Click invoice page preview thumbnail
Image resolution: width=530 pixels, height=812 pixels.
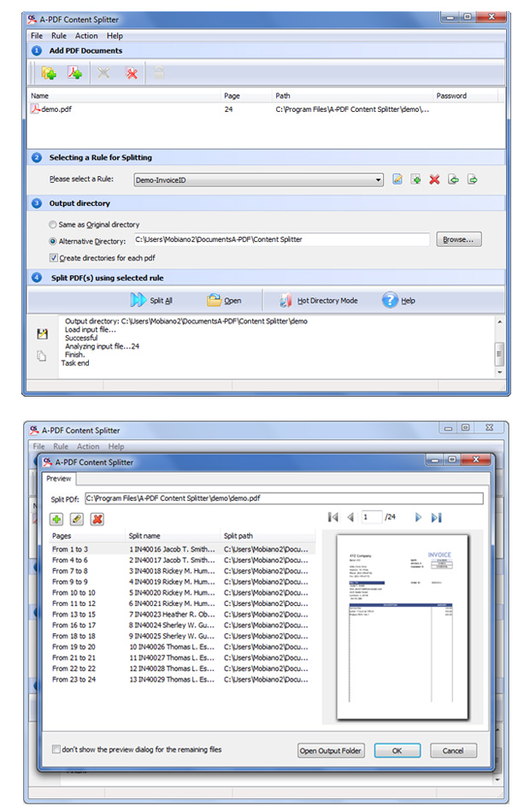point(403,627)
